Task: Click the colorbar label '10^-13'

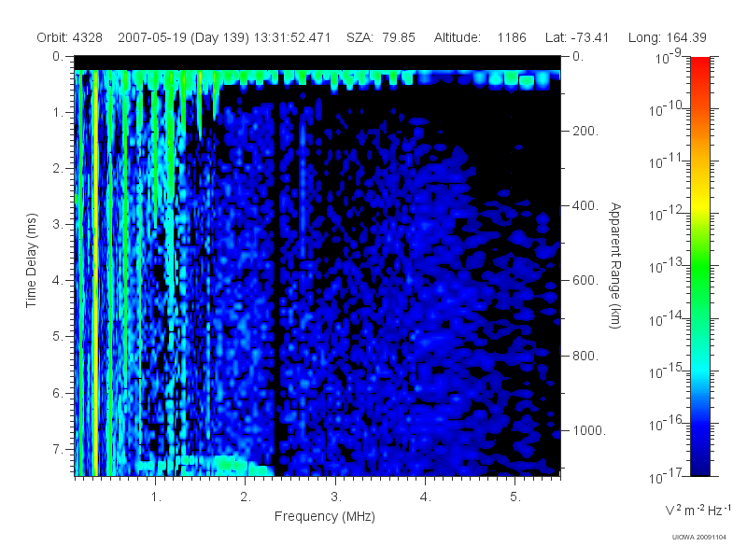Action: coord(666,266)
